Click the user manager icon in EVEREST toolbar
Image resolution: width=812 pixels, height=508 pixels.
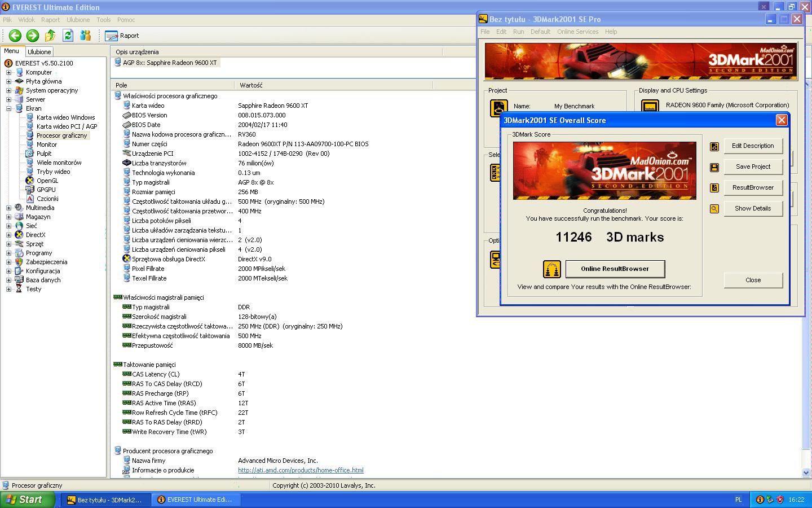pos(86,35)
